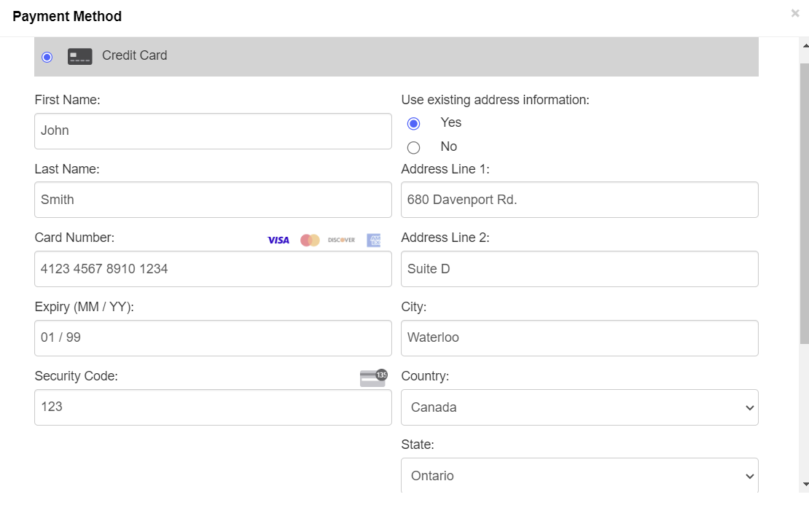The width and height of the screenshot is (809, 532).
Task: Click the Discover logo icon
Action: pos(341,240)
